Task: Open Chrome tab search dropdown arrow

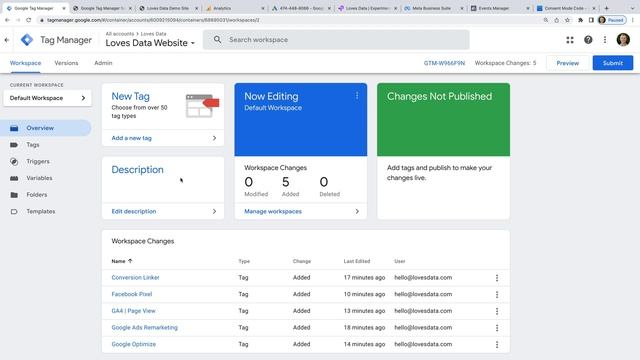Action: 632,8
